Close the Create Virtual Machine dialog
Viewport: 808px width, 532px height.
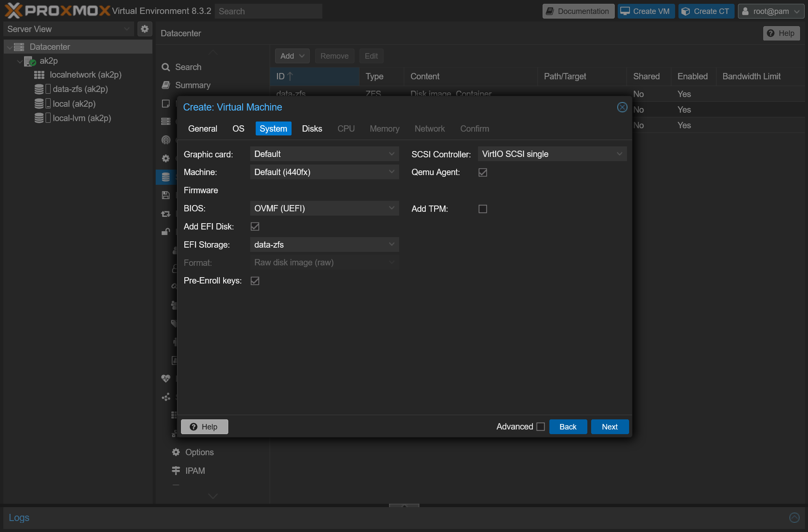622,107
